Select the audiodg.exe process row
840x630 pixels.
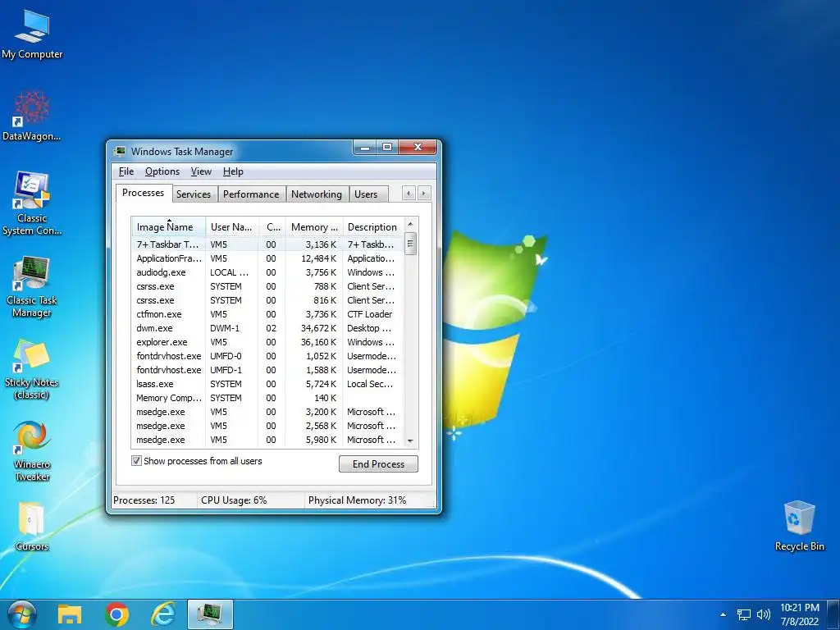point(267,272)
